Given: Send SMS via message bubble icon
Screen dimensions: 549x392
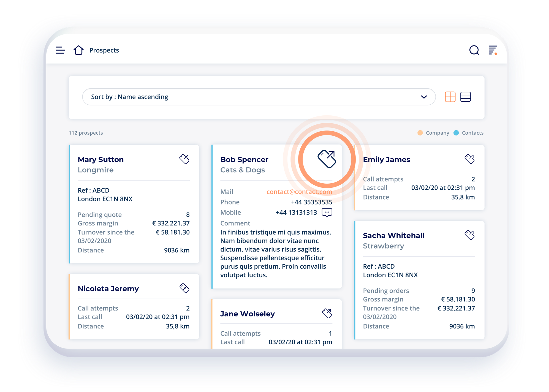Looking at the screenshot, I should (x=327, y=213).
